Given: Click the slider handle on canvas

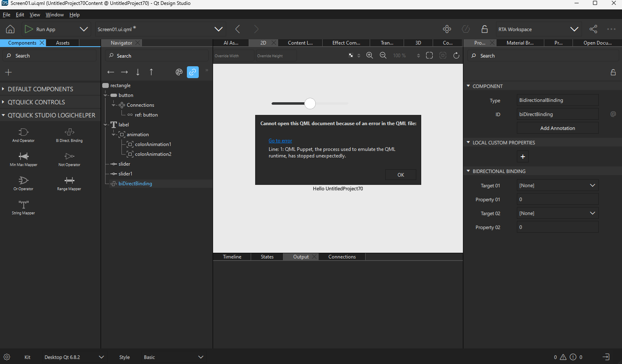Looking at the screenshot, I should [x=310, y=103].
